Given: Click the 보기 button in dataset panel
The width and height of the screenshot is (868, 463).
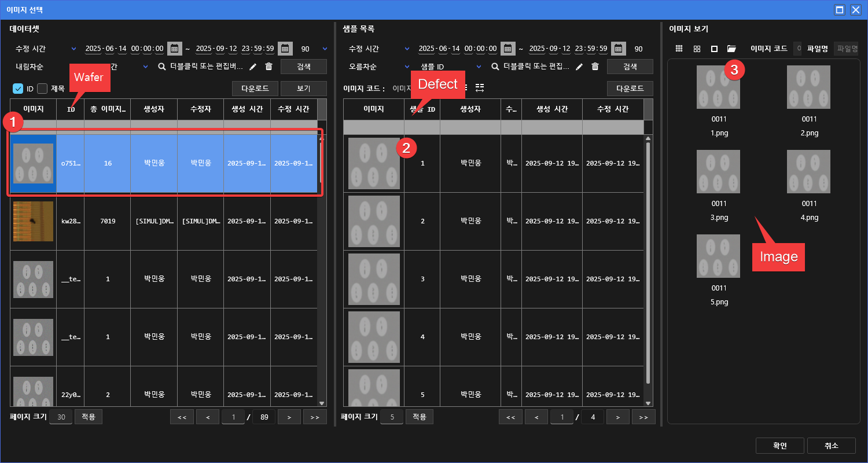Looking at the screenshot, I should tap(303, 89).
